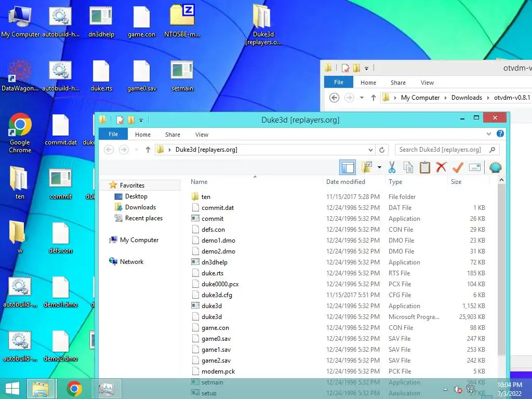Click the Copy icon in toolbar

pyautogui.click(x=408, y=167)
